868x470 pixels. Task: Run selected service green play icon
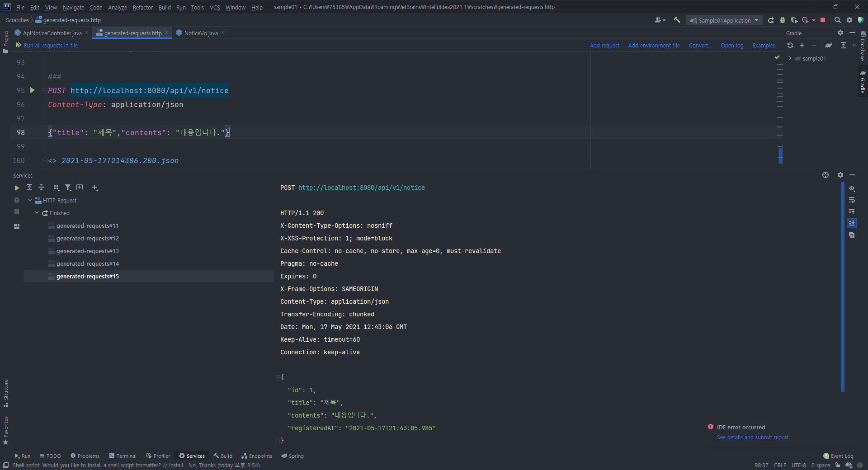click(17, 188)
